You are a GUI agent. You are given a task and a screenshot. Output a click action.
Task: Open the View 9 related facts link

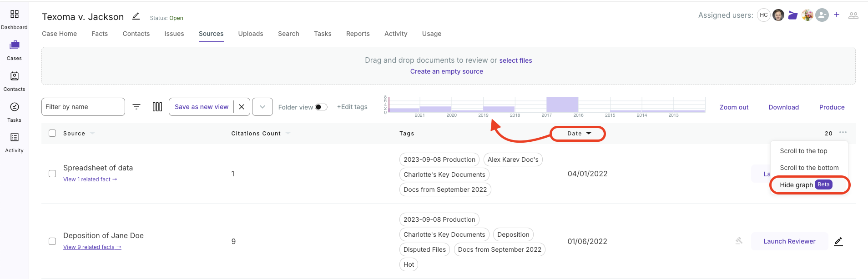tap(92, 247)
